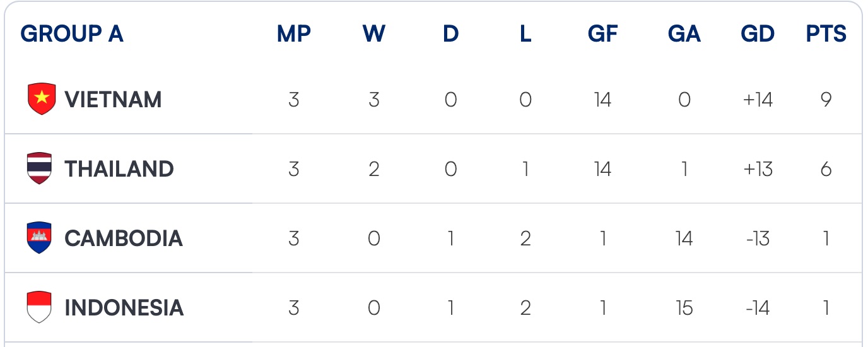This screenshot has height=347, width=868.
Task: Click the GA column header
Action: point(684,34)
